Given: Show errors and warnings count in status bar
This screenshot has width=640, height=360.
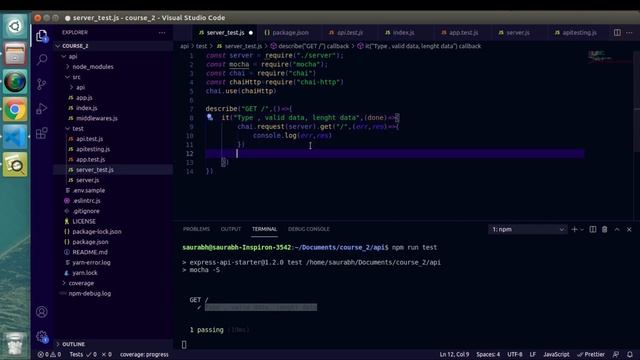Looking at the screenshot, I should [x=49, y=354].
